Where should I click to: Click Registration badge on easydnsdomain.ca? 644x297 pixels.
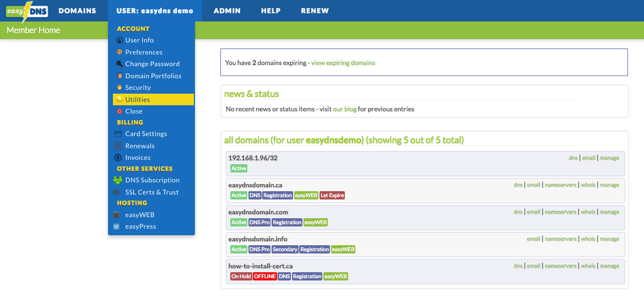[278, 196]
